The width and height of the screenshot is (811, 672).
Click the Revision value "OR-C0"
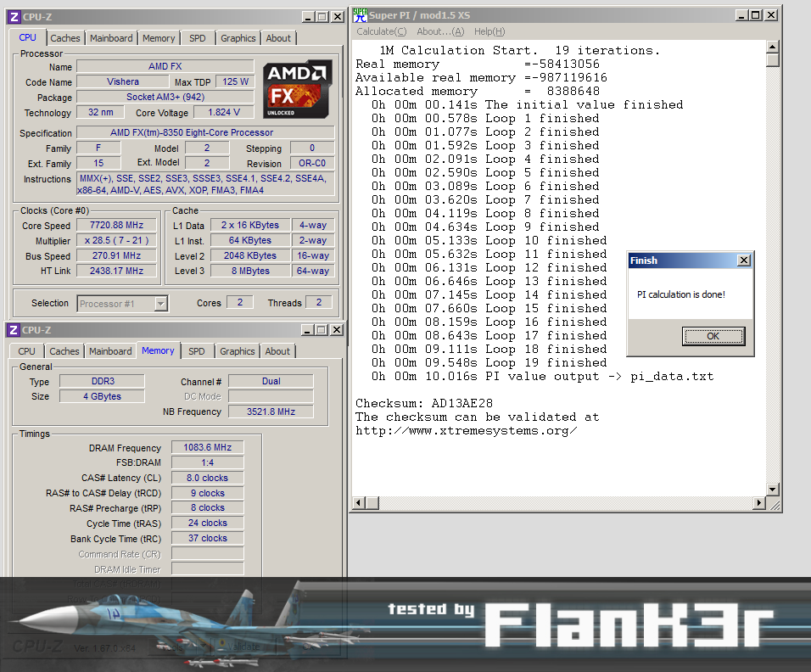(312, 164)
